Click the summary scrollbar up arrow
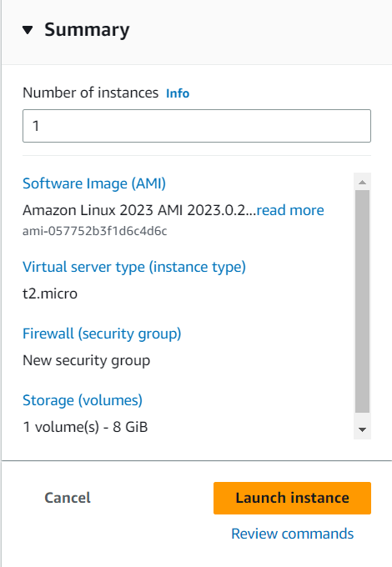The width and height of the screenshot is (392, 567). click(362, 182)
